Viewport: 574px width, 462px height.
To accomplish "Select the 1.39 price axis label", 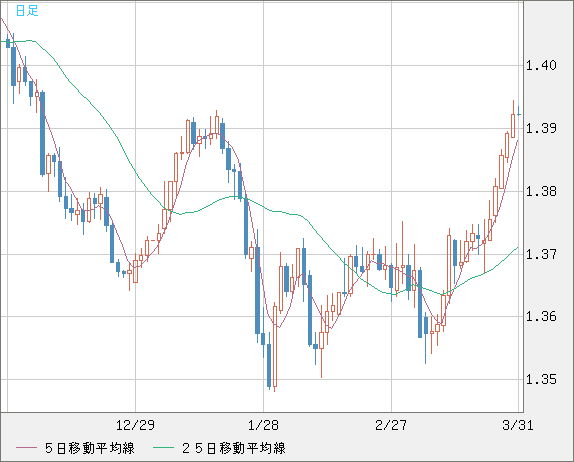I will pos(541,128).
